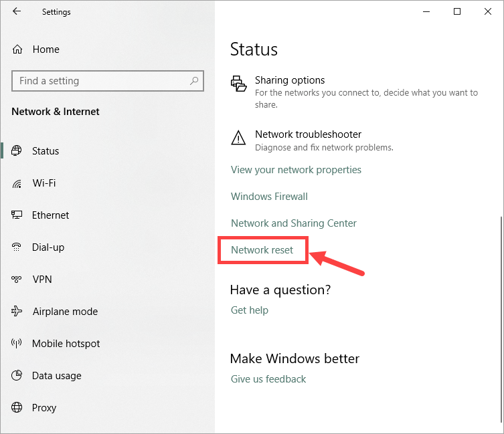Screen dimensions: 504x434
Task: Minimize the Settings window
Action: [x=426, y=11]
